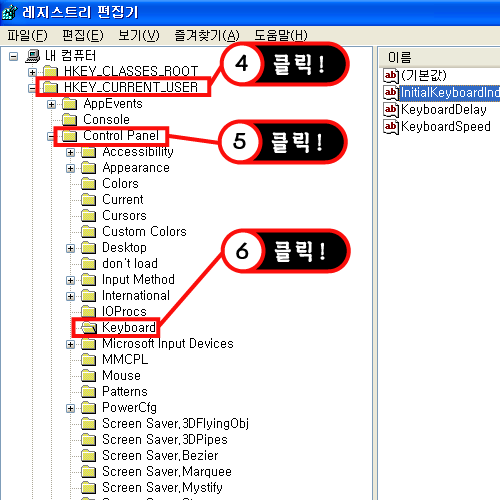
Task: Click the open Keyboard folder icon
Action: pyautogui.click(x=89, y=328)
